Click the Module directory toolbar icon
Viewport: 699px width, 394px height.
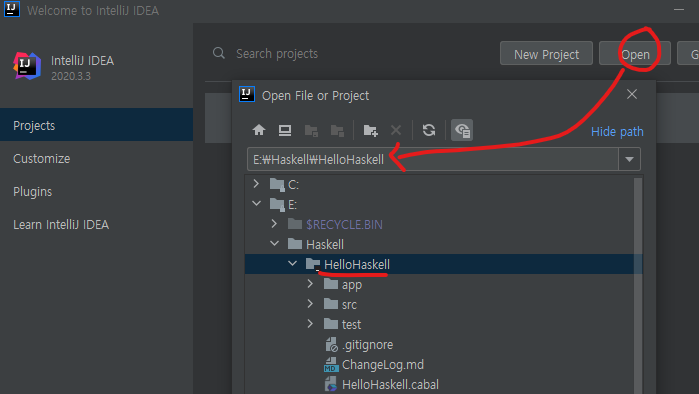click(x=337, y=131)
